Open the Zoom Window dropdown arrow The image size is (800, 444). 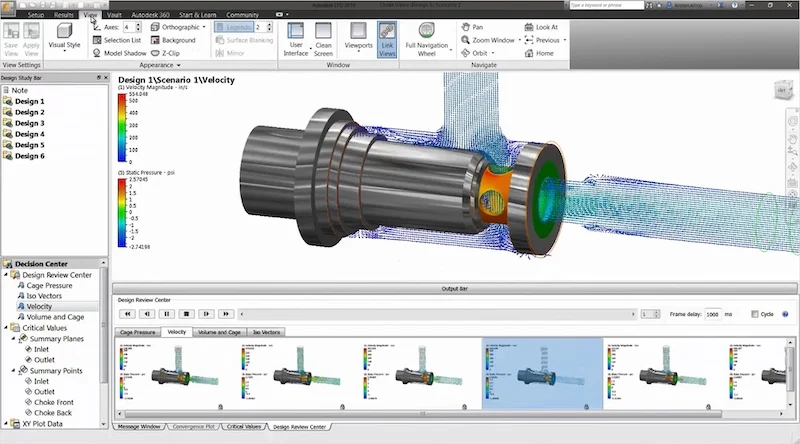tap(519, 40)
